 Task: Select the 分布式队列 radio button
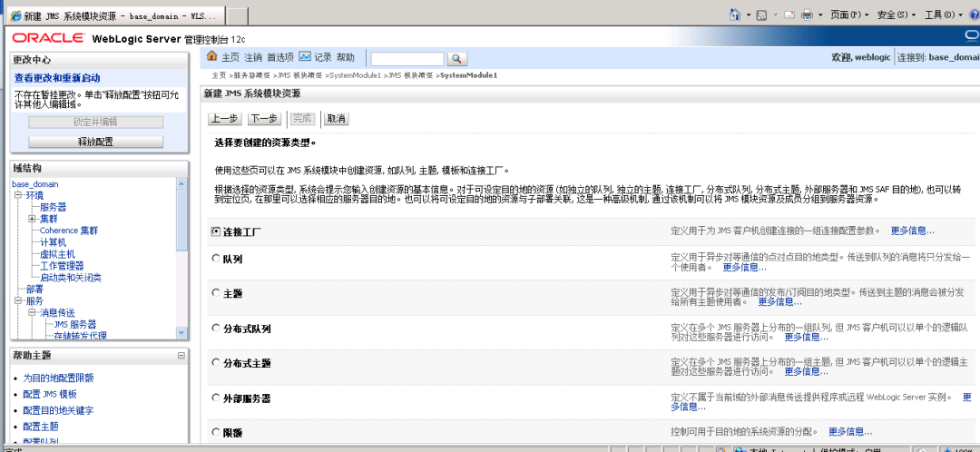(216, 328)
